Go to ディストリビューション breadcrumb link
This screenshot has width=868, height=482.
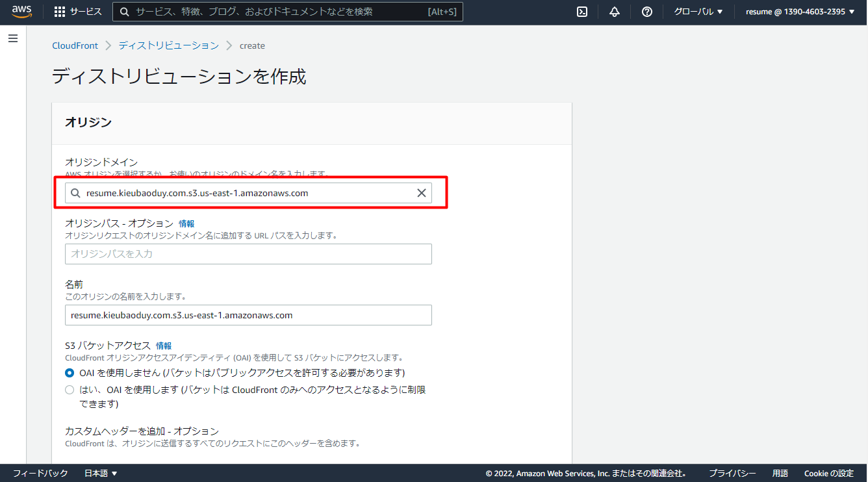[168, 45]
